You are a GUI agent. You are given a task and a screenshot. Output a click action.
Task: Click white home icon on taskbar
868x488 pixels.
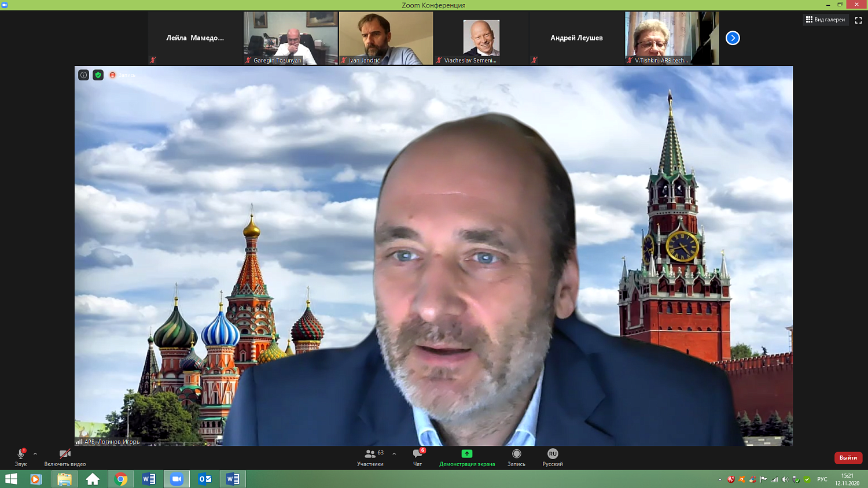(93, 479)
